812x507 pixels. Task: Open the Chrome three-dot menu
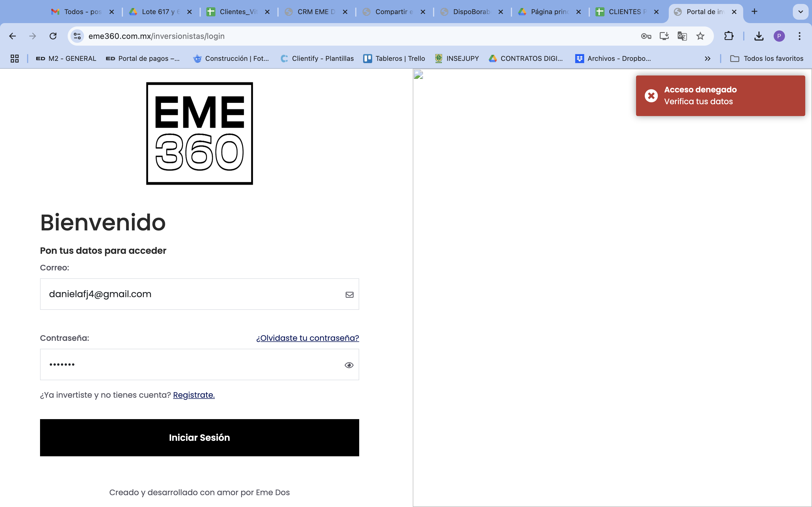click(799, 36)
